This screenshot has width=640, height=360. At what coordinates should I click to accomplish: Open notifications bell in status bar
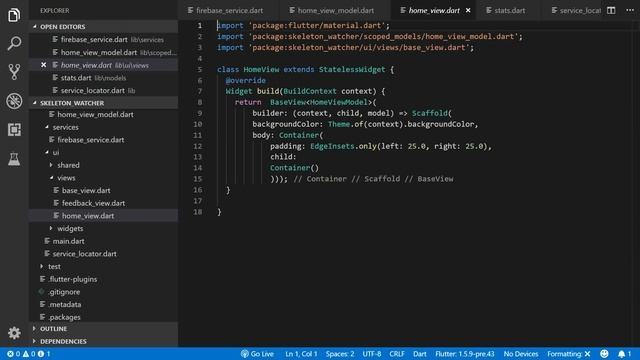(624, 354)
